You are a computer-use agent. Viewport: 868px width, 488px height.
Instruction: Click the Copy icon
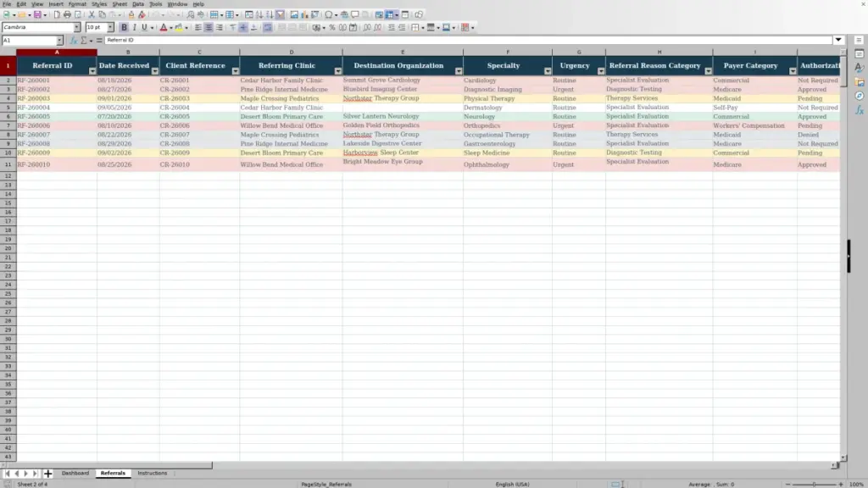click(x=103, y=15)
